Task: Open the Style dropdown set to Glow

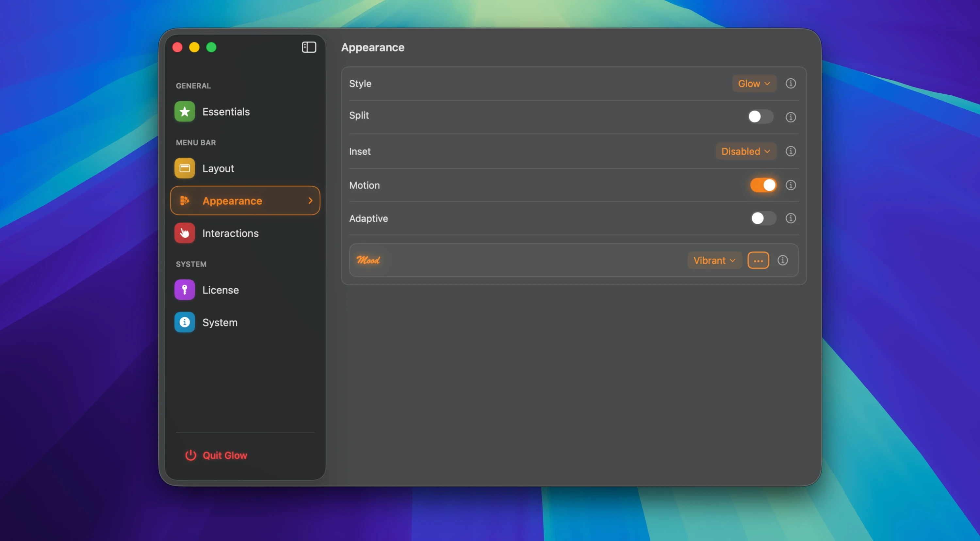Action: 754,84
